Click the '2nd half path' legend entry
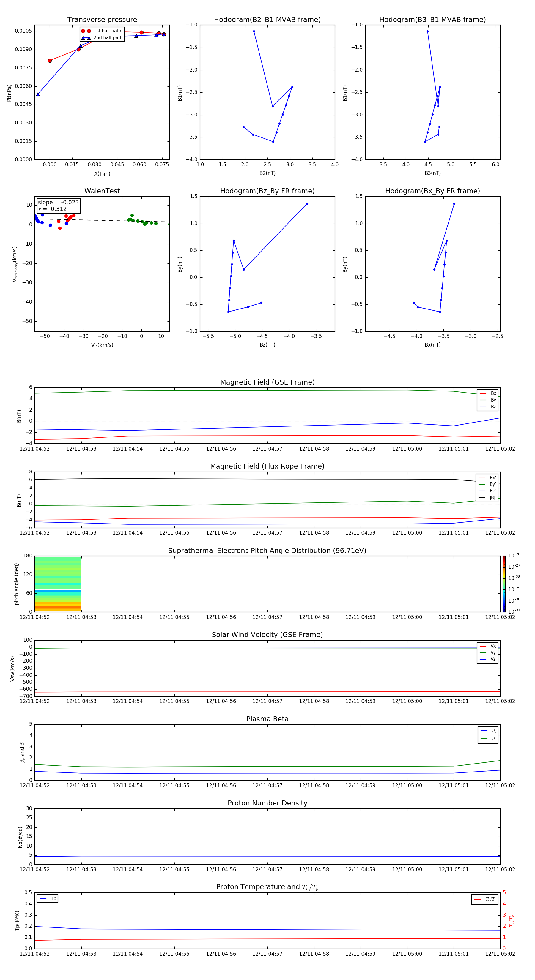 [x=103, y=38]
